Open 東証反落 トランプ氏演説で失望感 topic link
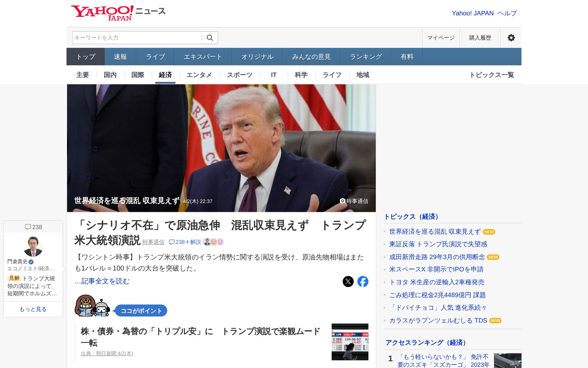Viewport: 588px width, 368px height. 438,244
